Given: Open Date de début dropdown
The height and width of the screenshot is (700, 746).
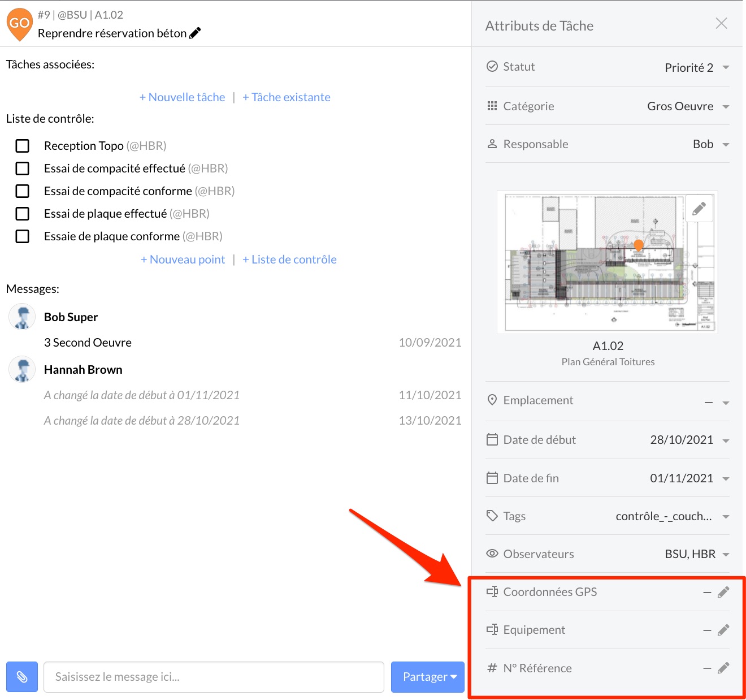Looking at the screenshot, I should 689,440.
